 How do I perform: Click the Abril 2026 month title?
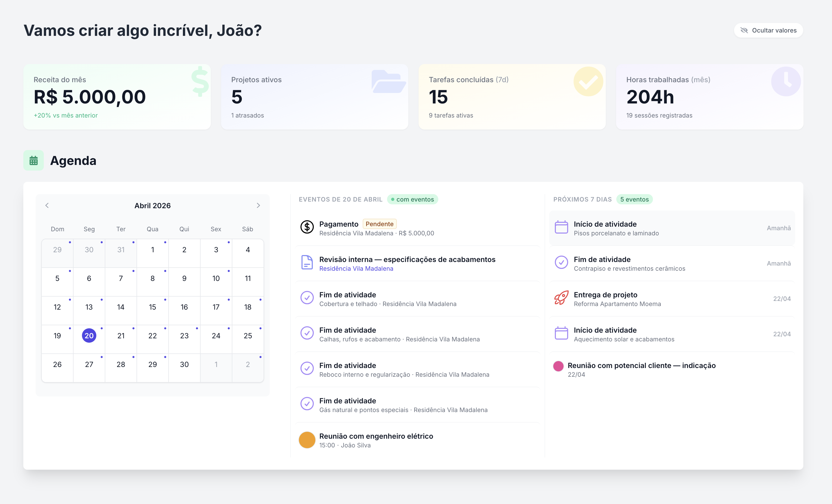tap(153, 206)
